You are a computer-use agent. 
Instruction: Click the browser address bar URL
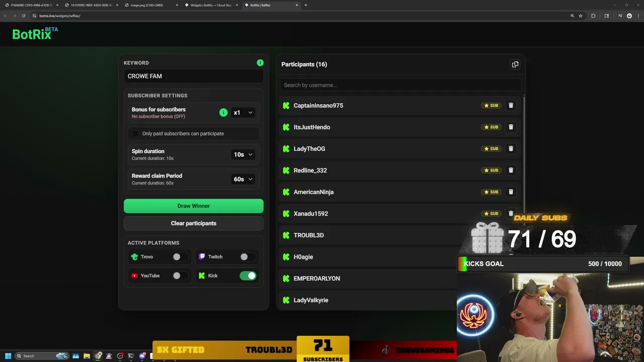coord(60,16)
